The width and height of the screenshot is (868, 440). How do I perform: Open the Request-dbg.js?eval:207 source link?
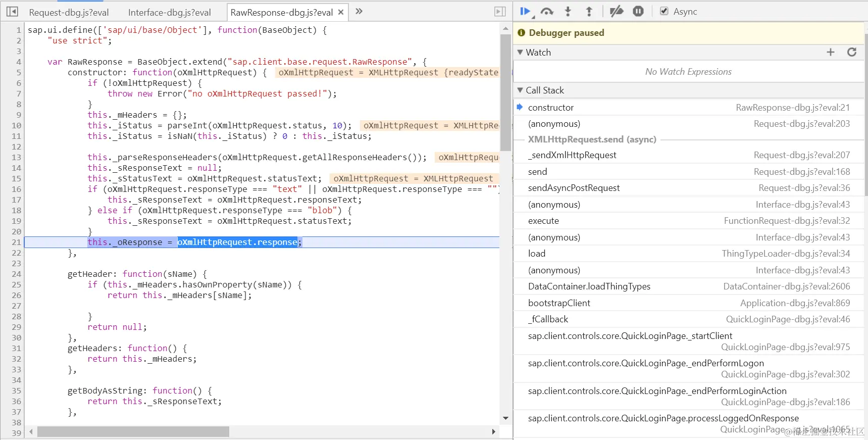coord(802,155)
